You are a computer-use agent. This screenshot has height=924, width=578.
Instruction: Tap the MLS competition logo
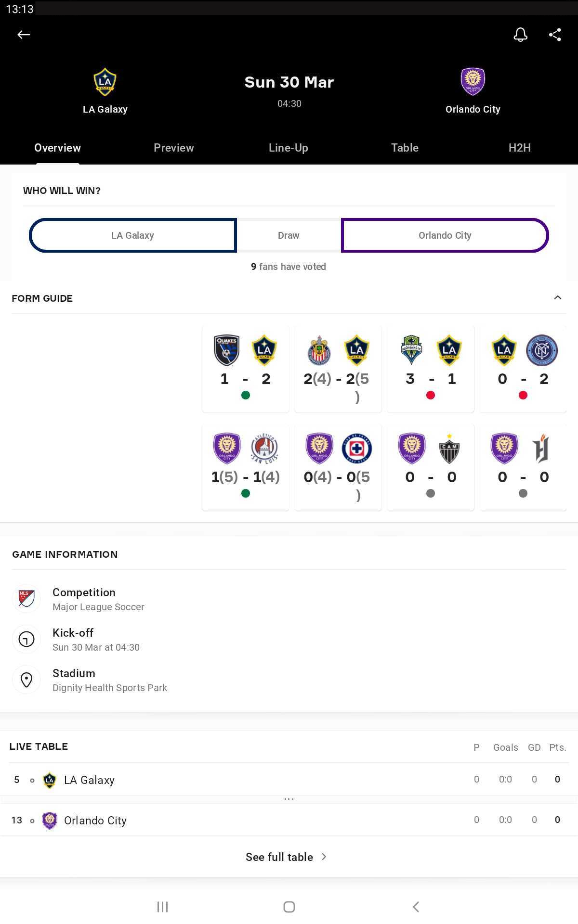click(x=26, y=599)
